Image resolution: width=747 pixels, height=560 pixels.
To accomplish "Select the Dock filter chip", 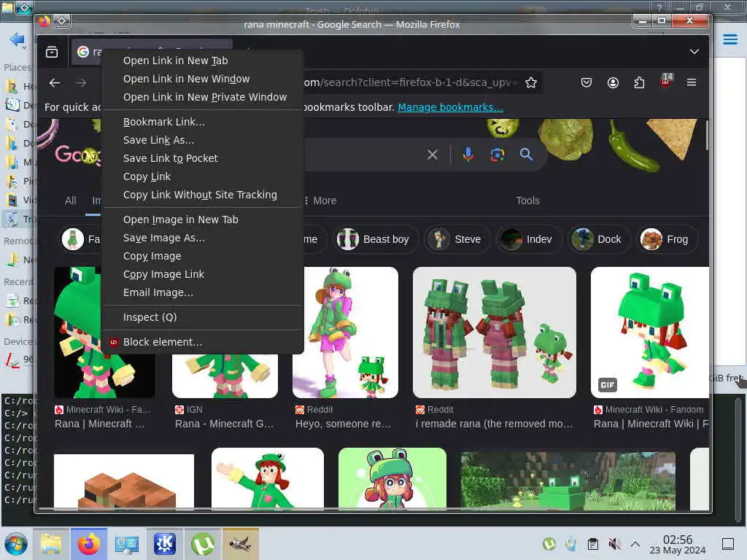I will coord(598,239).
